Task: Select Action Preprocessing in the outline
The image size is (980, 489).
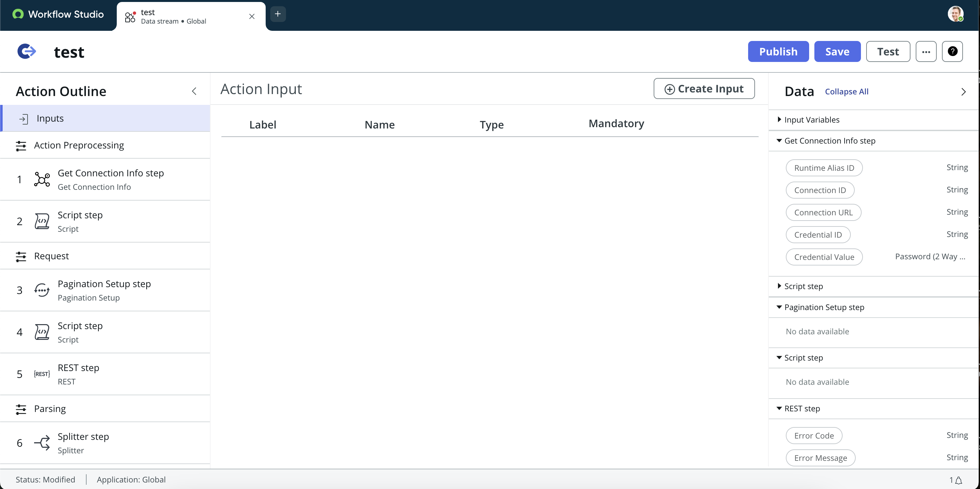Action: tap(79, 145)
